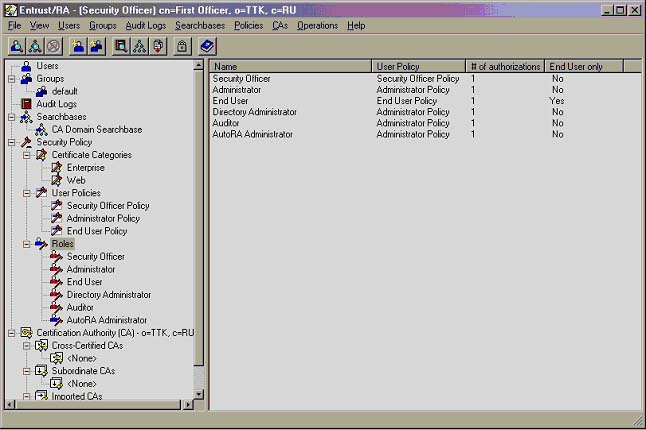This screenshot has height=430, width=646.
Task: Click the padlock toolbar icon
Action: pos(182,46)
